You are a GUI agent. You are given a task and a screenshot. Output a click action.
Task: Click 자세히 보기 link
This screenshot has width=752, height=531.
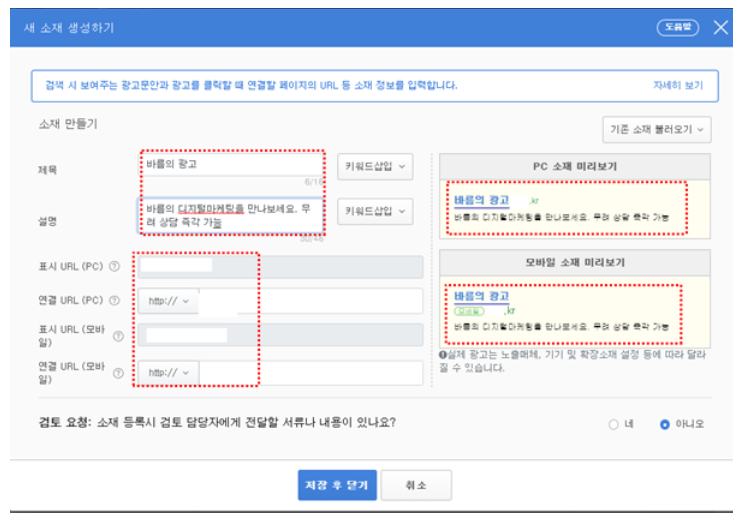(678, 85)
